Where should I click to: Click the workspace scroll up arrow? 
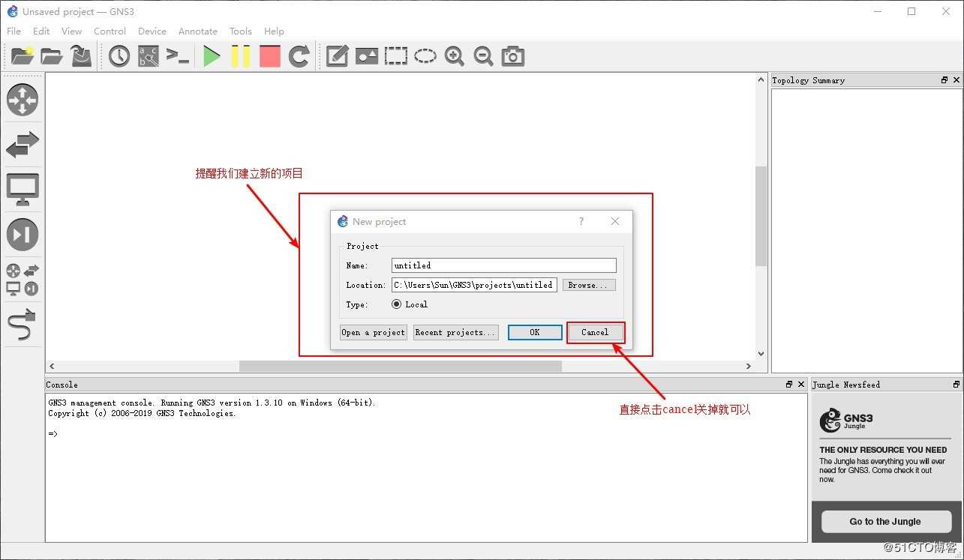[761, 79]
